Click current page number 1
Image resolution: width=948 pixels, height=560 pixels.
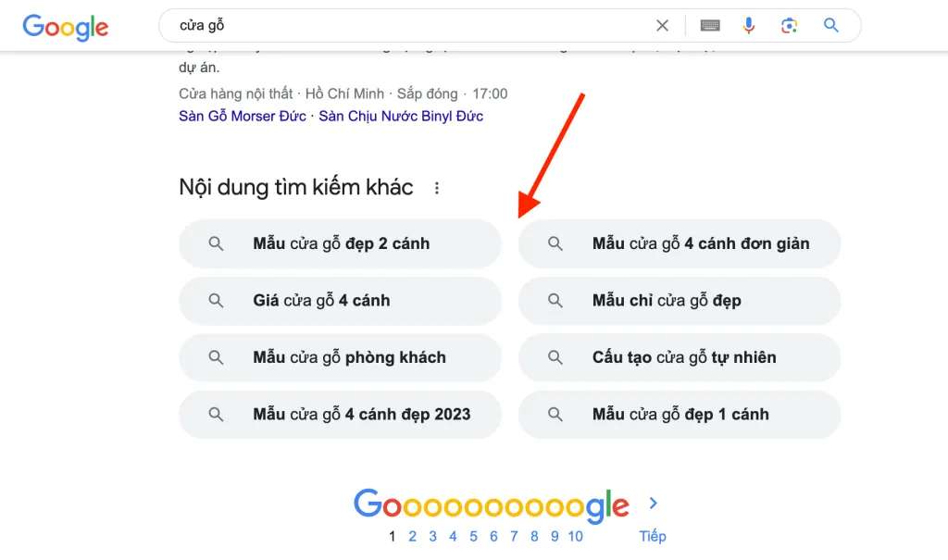pos(393,537)
